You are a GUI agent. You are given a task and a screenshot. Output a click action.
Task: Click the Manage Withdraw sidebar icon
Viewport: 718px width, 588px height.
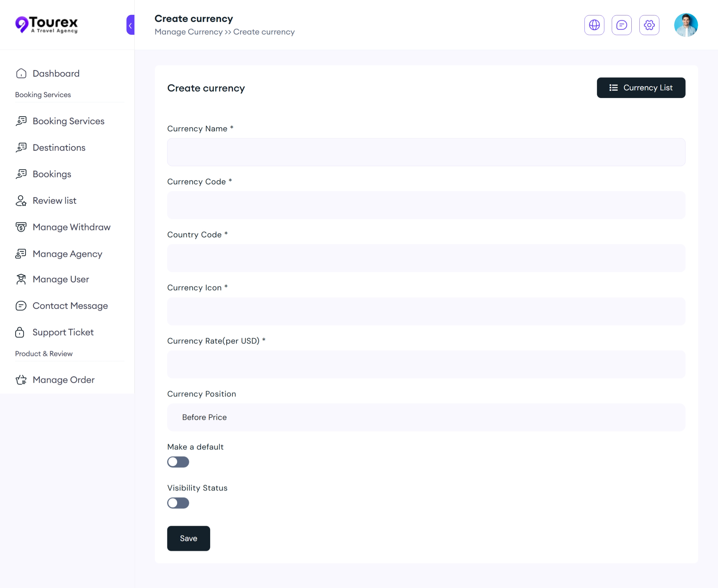tap(21, 227)
